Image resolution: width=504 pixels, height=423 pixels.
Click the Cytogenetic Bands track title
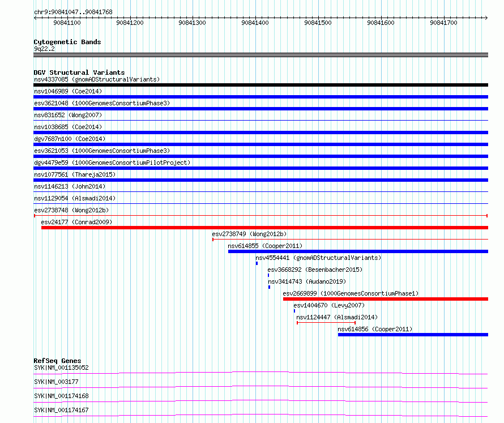(x=67, y=42)
